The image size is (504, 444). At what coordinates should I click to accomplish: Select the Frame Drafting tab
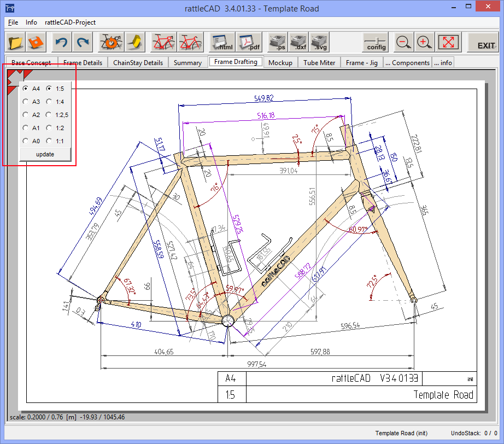point(236,62)
